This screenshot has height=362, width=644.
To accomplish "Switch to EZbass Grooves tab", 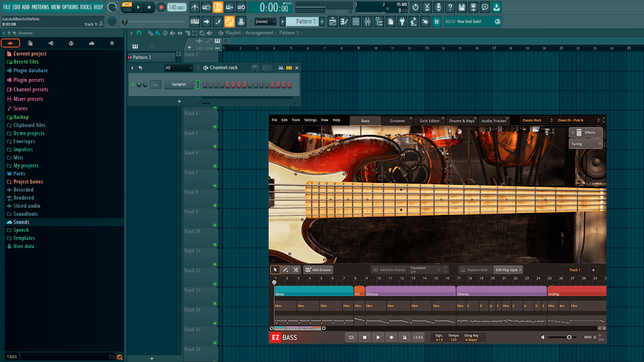I will coord(397,121).
